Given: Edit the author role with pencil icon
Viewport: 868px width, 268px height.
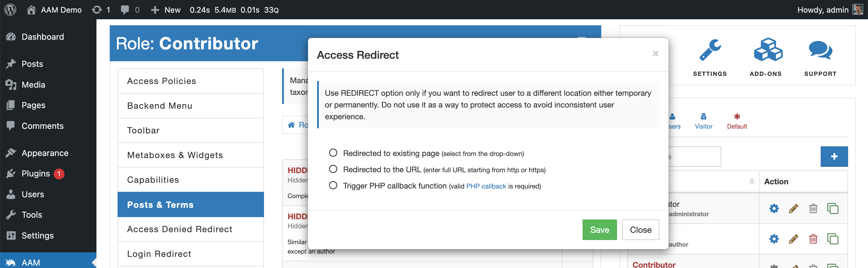Looking at the screenshot, I should pyautogui.click(x=794, y=239).
